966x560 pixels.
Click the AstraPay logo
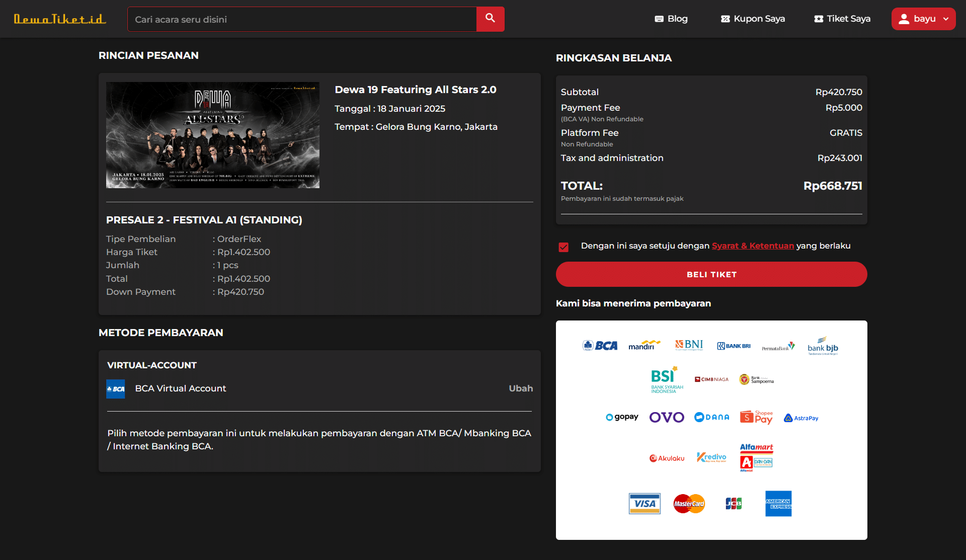coord(801,418)
